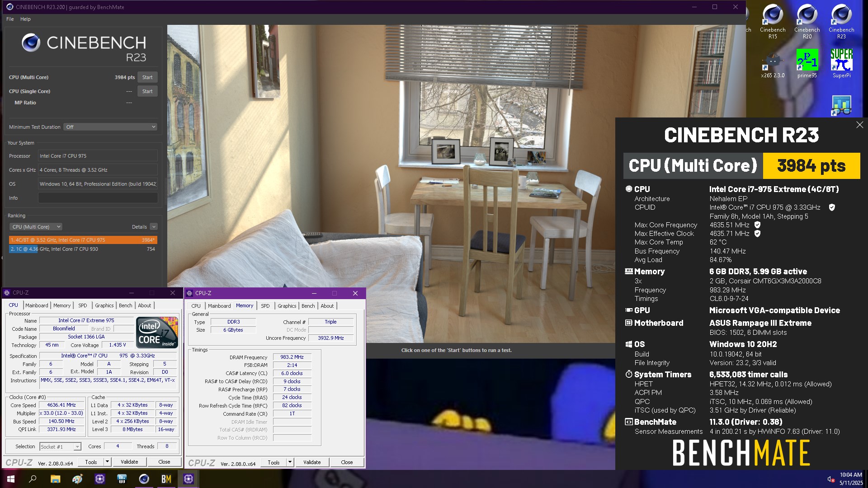
Task: Open About tab in left CPU-Z
Action: [145, 305]
